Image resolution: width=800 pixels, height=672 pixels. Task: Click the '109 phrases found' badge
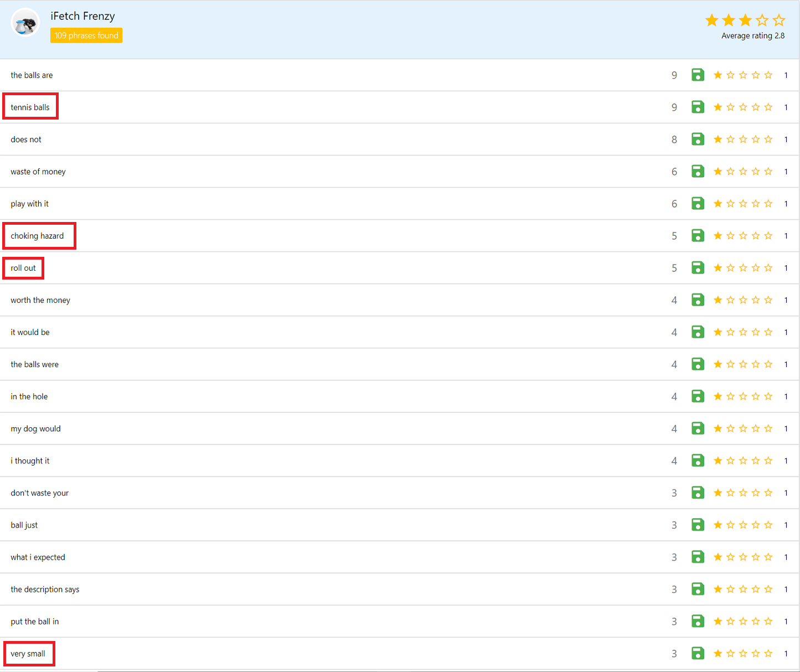click(x=86, y=35)
